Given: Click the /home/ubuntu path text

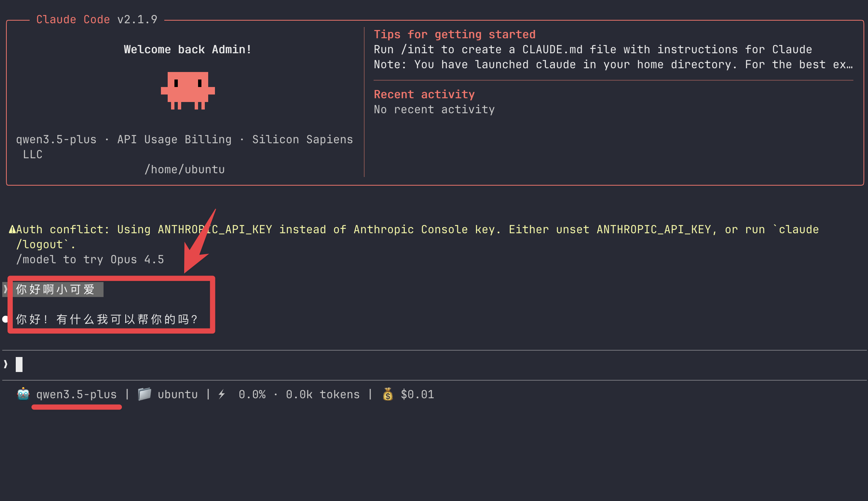Looking at the screenshot, I should tap(185, 169).
